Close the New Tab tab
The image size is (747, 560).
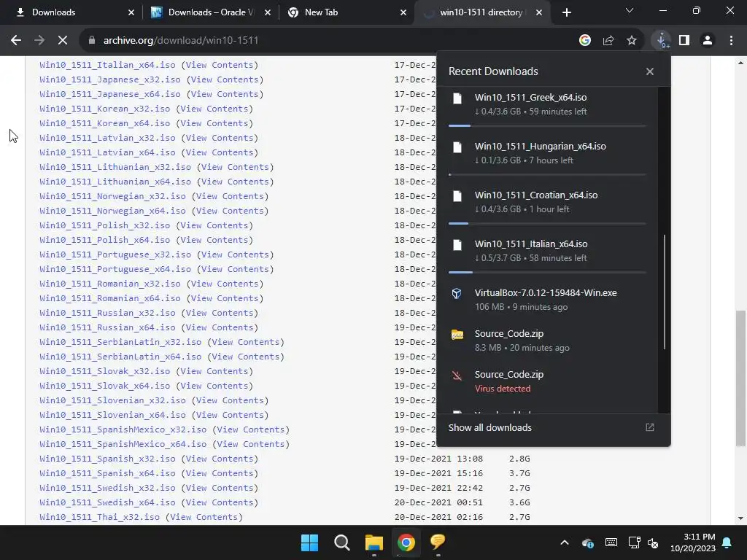tap(403, 12)
